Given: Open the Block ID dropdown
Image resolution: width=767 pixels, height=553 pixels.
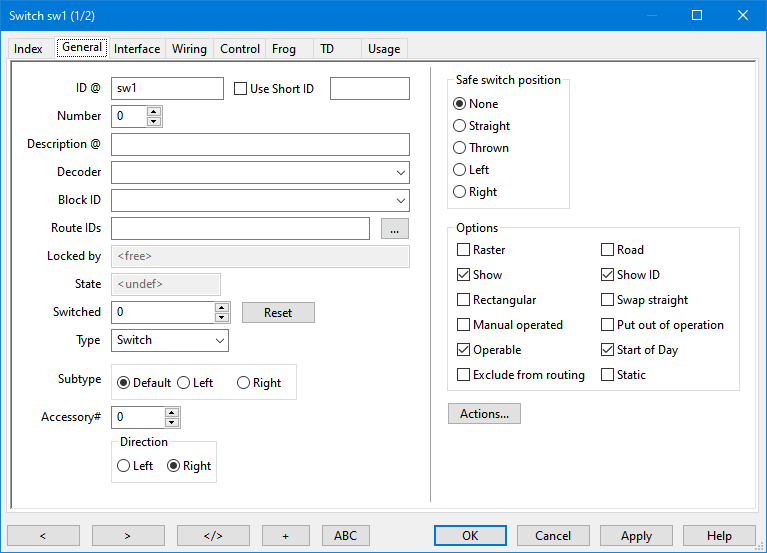Looking at the screenshot, I should (400, 201).
